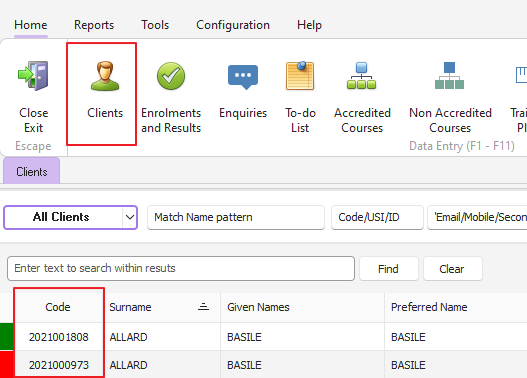527x378 pixels.
Task: Sort by the Code column header
Action: coord(58,307)
